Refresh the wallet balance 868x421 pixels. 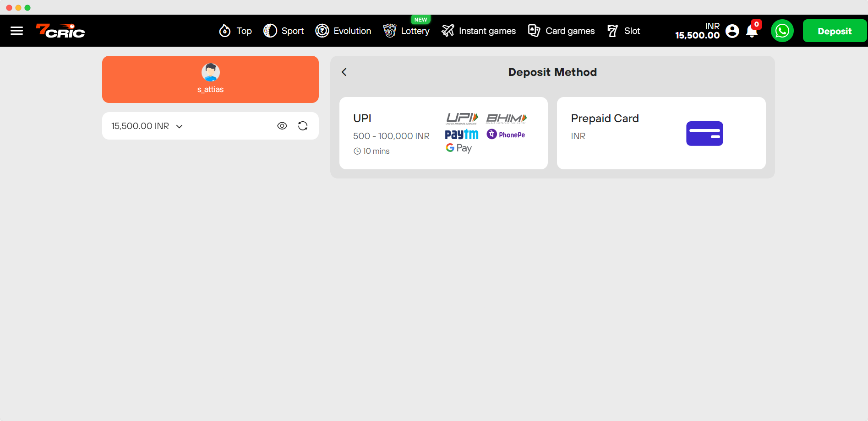[303, 126]
